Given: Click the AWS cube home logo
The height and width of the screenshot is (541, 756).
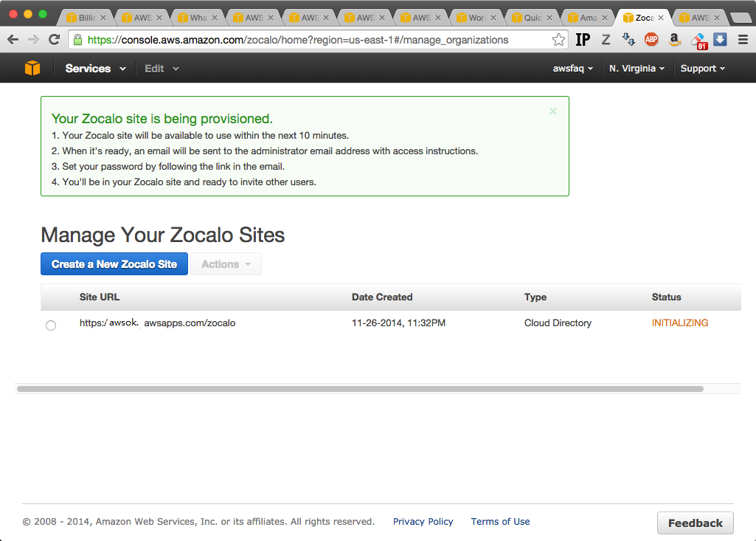Looking at the screenshot, I should pos(32,68).
